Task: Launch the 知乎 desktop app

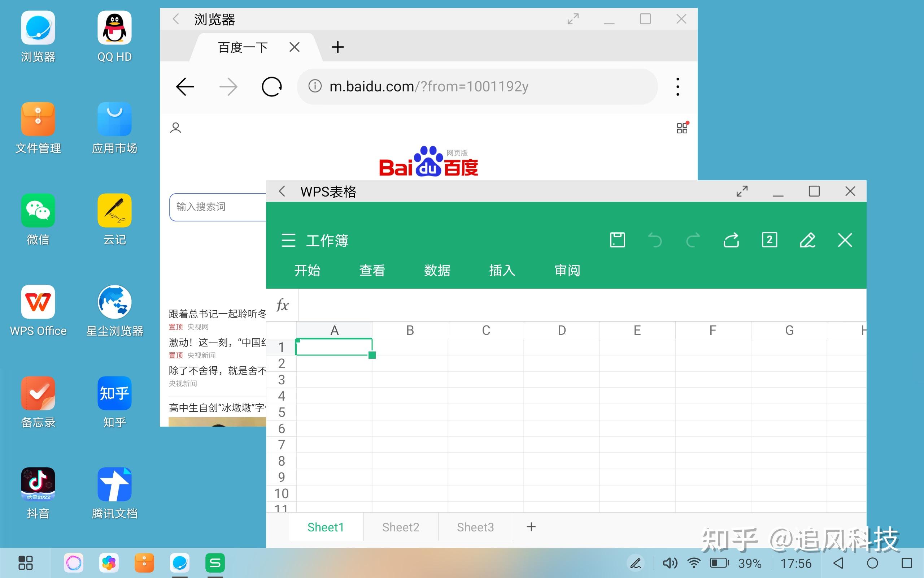Action: 114,393
